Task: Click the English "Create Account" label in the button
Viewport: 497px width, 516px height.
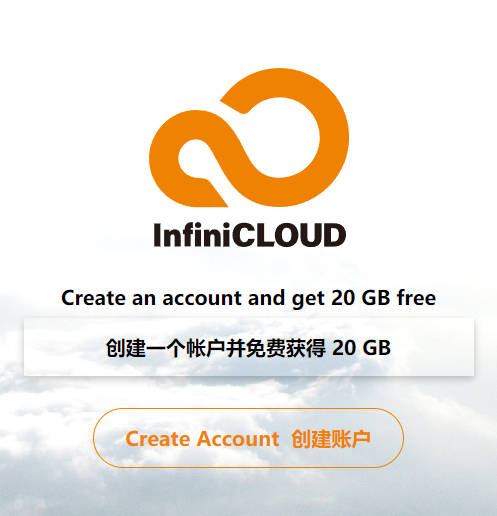Action: click(x=202, y=439)
